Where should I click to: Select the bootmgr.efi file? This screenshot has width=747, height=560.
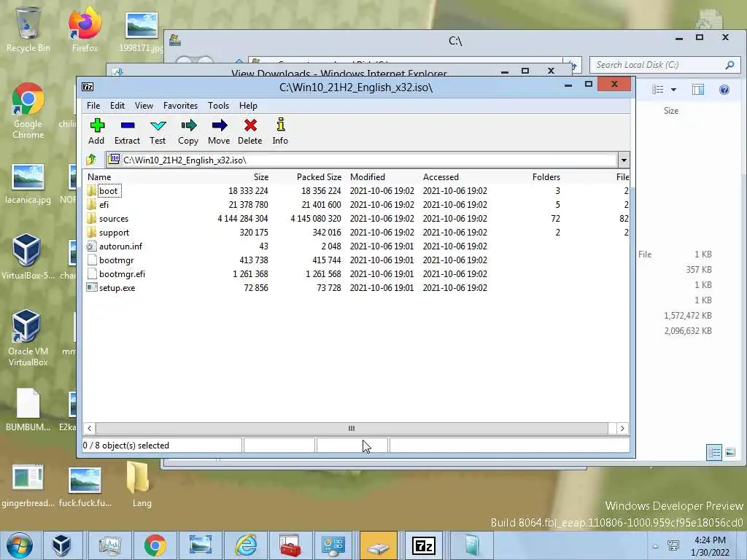tap(122, 274)
